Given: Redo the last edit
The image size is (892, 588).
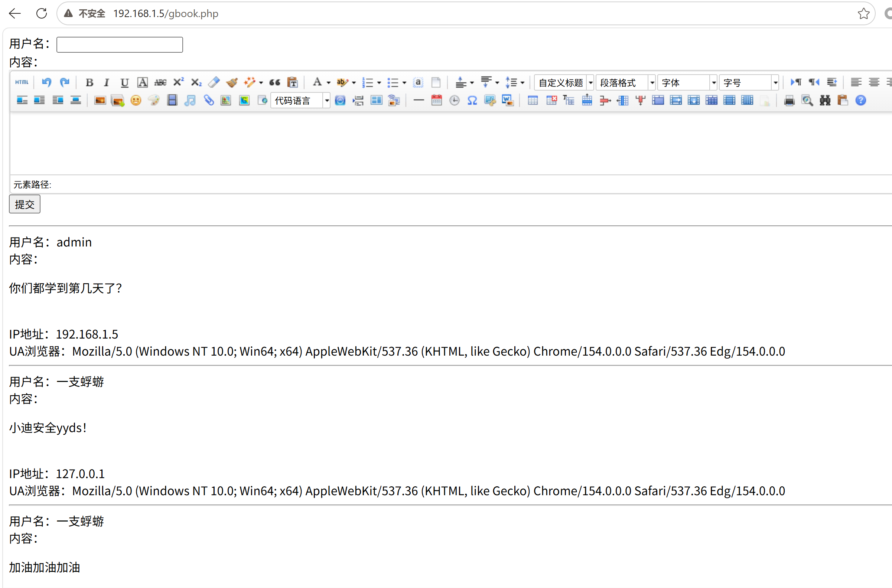Looking at the screenshot, I should [x=65, y=82].
